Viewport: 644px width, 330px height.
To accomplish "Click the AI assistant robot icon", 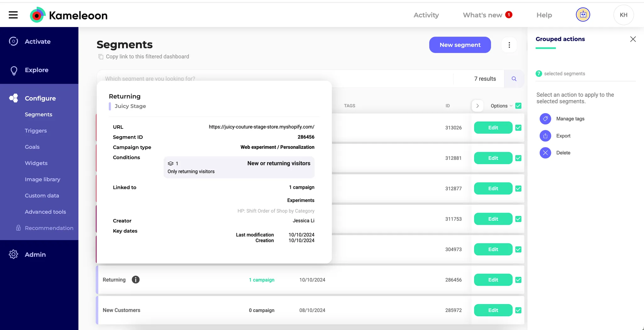I will point(583,15).
